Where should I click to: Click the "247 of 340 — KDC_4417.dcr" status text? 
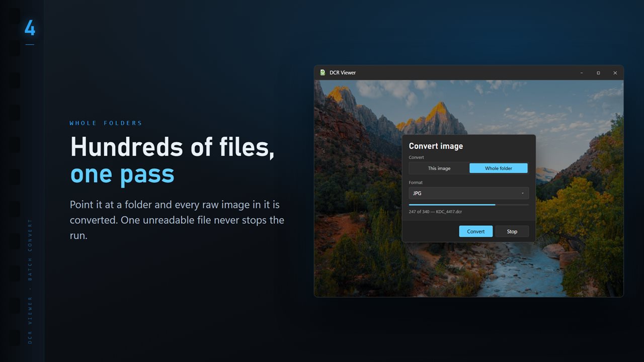pos(436,212)
